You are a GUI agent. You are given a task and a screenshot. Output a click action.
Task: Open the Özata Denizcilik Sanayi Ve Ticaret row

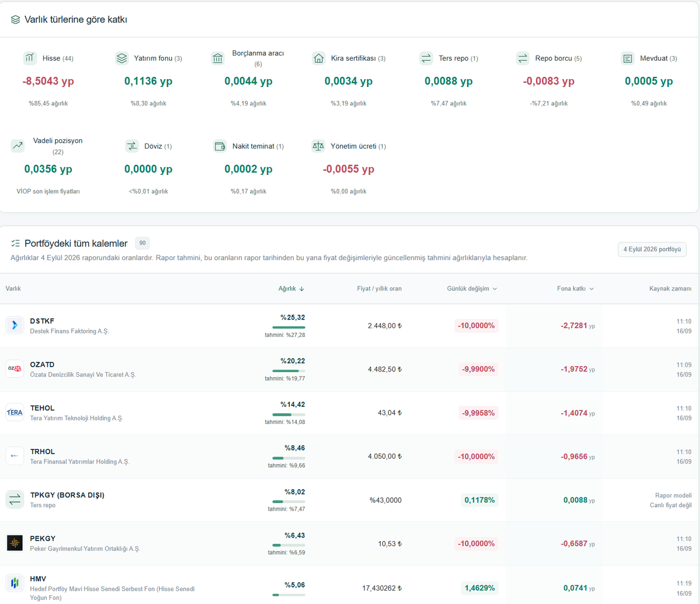pyautogui.click(x=350, y=370)
